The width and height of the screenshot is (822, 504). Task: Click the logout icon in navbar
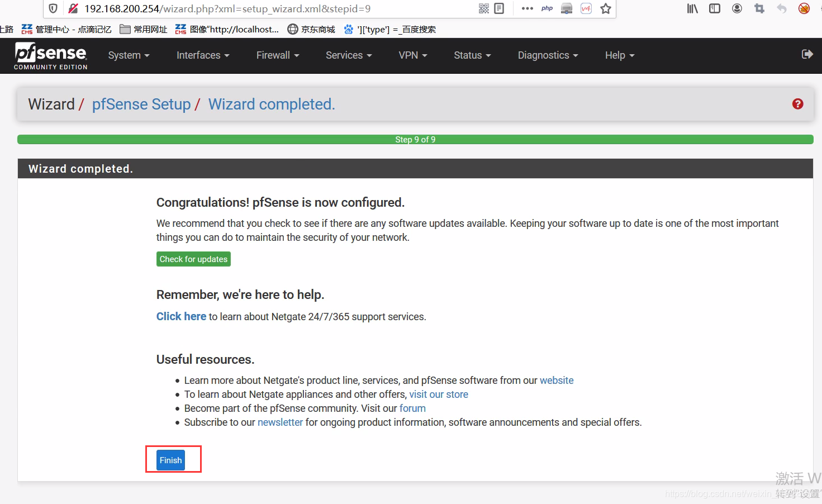pos(807,54)
